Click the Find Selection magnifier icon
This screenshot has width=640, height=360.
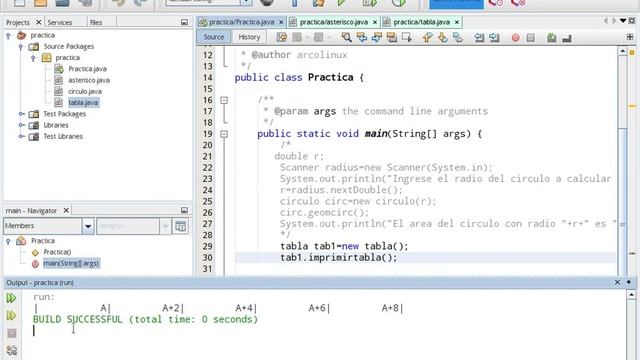347,38
